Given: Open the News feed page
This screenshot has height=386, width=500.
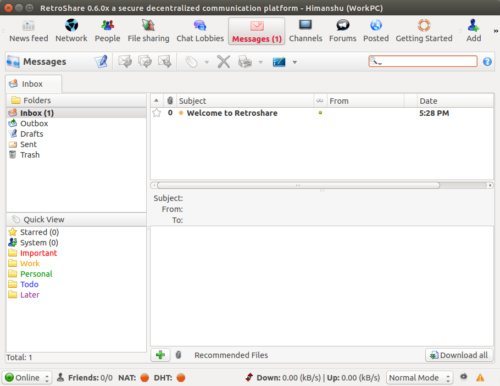Looking at the screenshot, I should coord(29,31).
